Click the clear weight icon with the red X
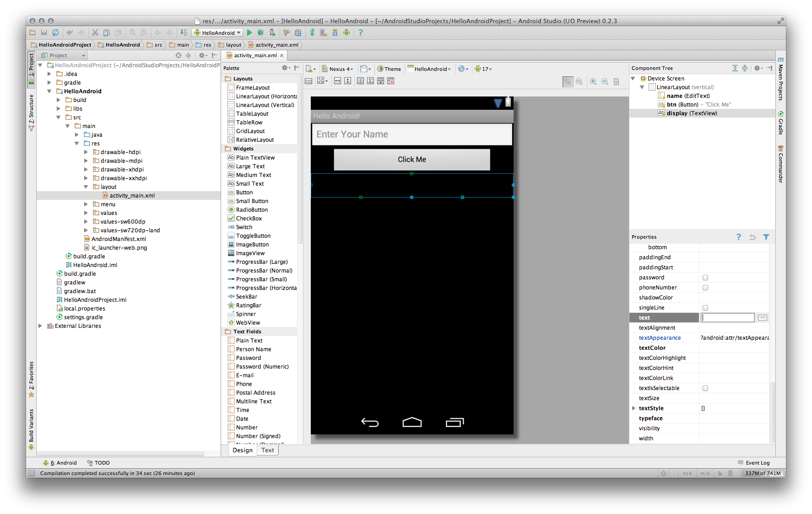The height and width of the screenshot is (514, 812). [391, 81]
